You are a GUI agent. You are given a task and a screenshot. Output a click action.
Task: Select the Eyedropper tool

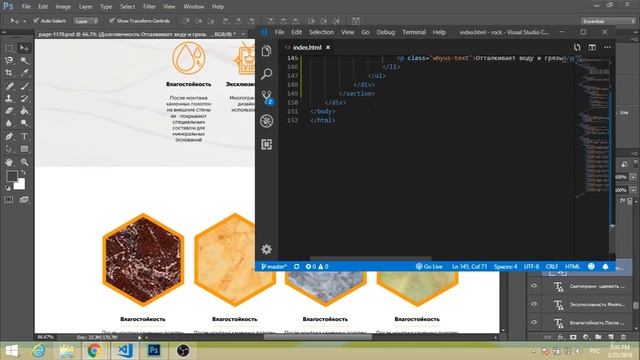tap(24, 73)
